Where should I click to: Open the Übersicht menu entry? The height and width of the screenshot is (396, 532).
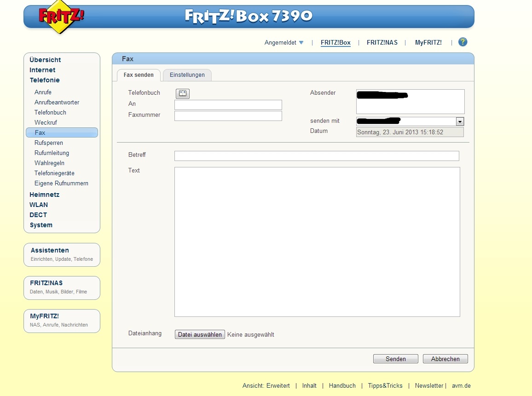click(x=45, y=60)
